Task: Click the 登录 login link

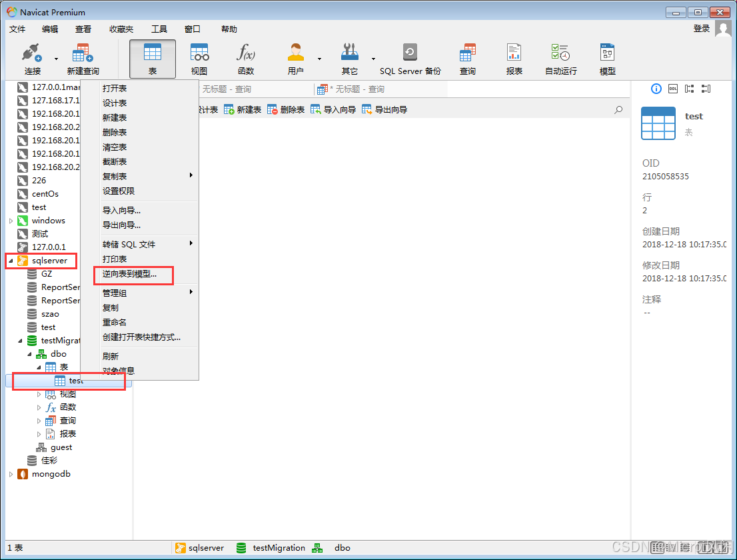Action: 701,29
